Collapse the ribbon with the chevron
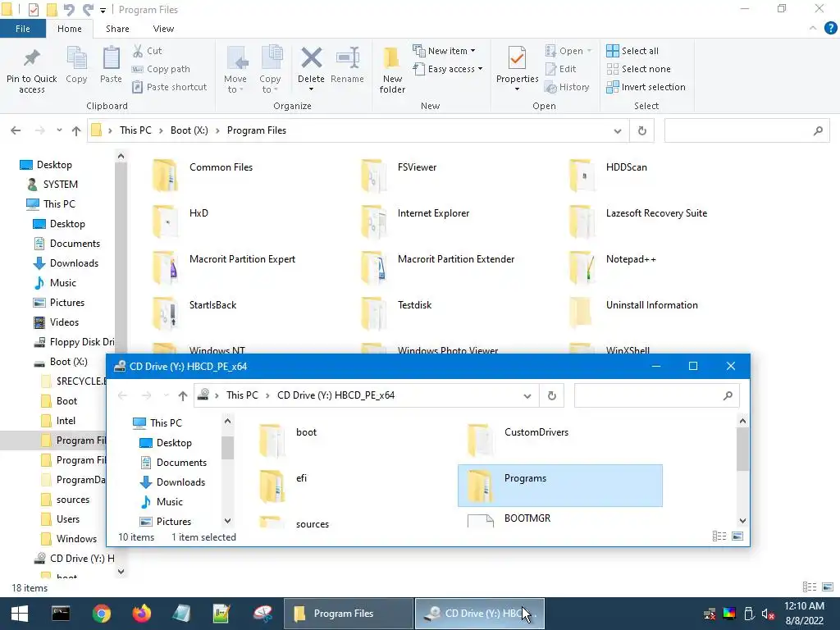This screenshot has width=840, height=630. (x=813, y=29)
